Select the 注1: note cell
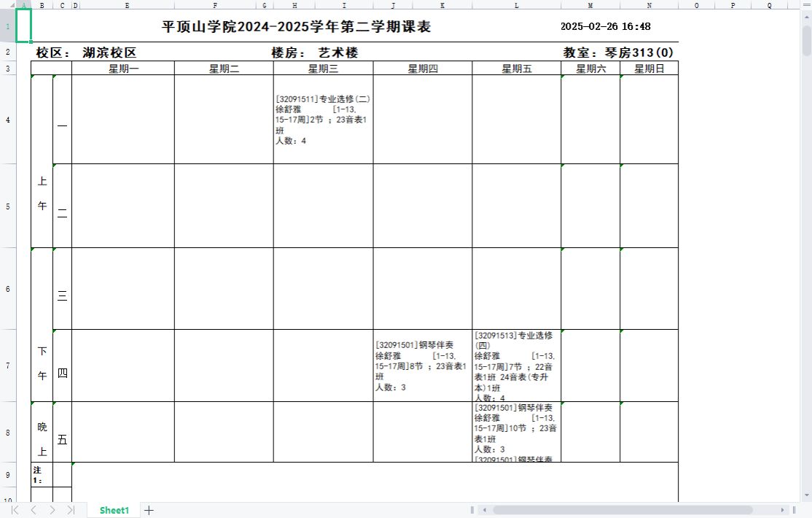Image resolution: width=812 pixels, height=518 pixels. pos(42,475)
